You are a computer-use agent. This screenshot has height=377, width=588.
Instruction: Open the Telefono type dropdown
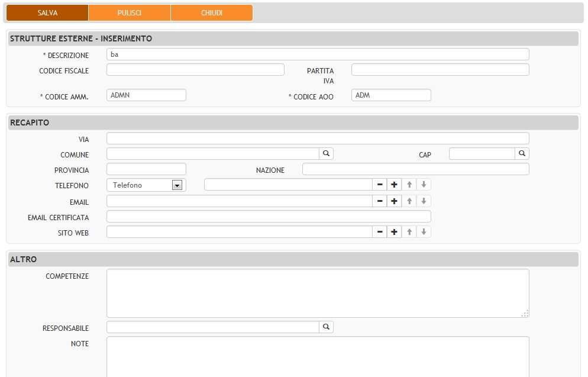coord(176,185)
